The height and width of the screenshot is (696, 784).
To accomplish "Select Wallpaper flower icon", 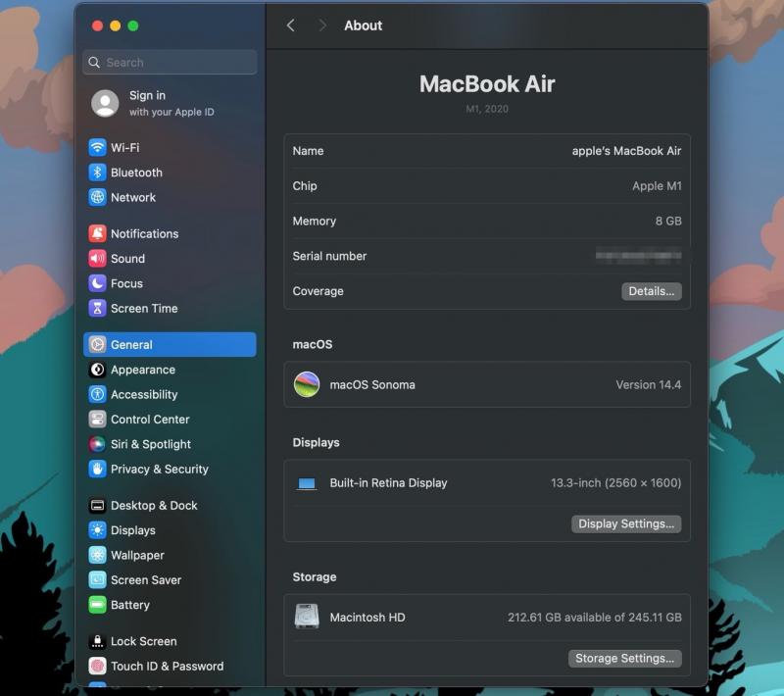I will point(97,555).
